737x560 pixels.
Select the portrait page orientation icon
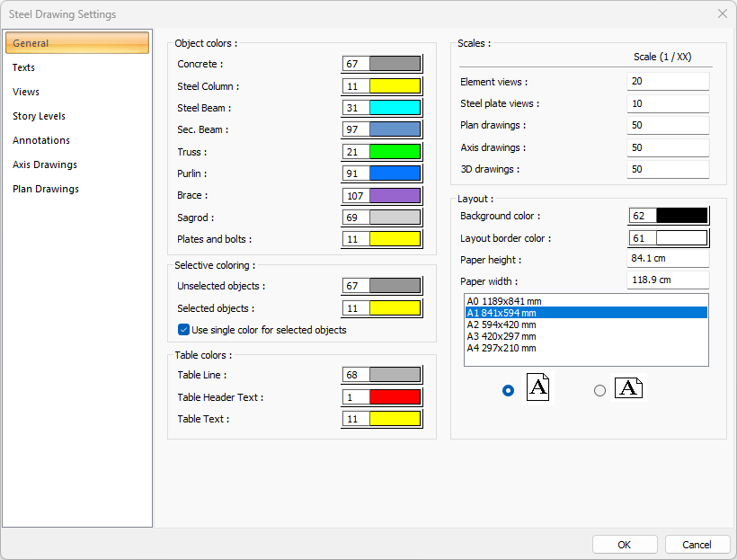[537, 388]
